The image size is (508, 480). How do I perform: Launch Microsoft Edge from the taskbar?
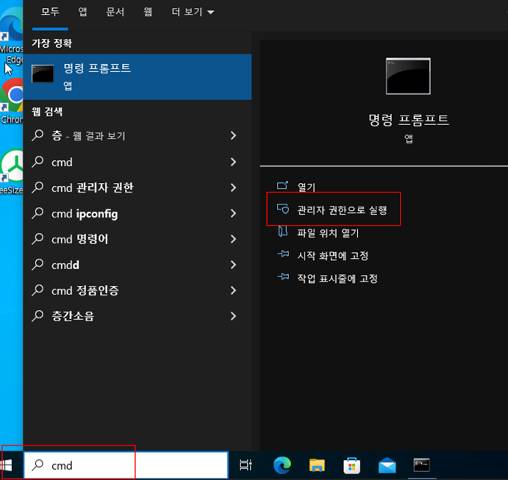coord(282,465)
